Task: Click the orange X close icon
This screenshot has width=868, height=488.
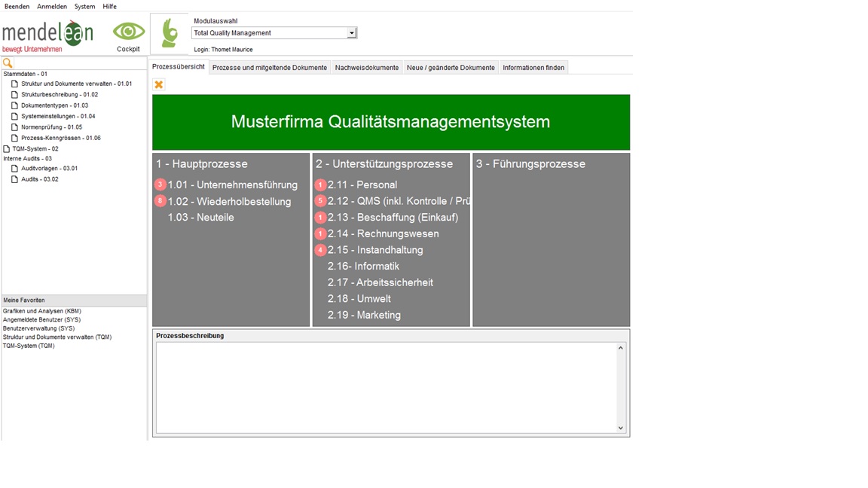Action: 159,84
